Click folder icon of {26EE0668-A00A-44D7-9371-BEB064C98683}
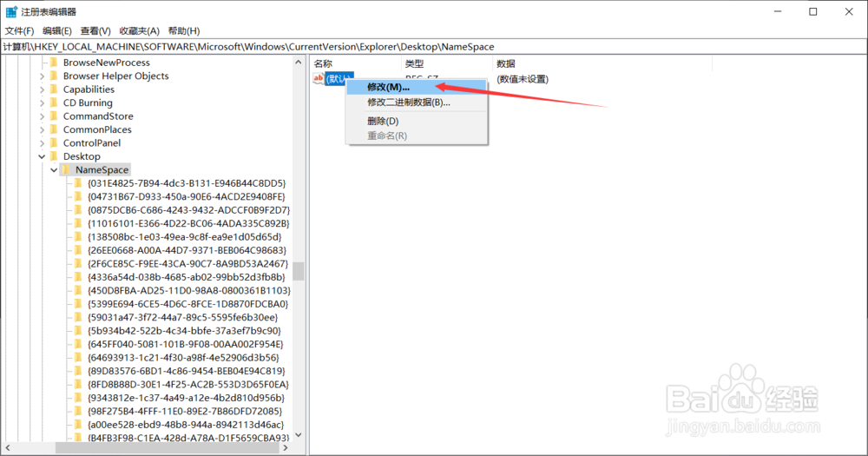Image resolution: width=868 pixels, height=456 pixels. (x=78, y=250)
